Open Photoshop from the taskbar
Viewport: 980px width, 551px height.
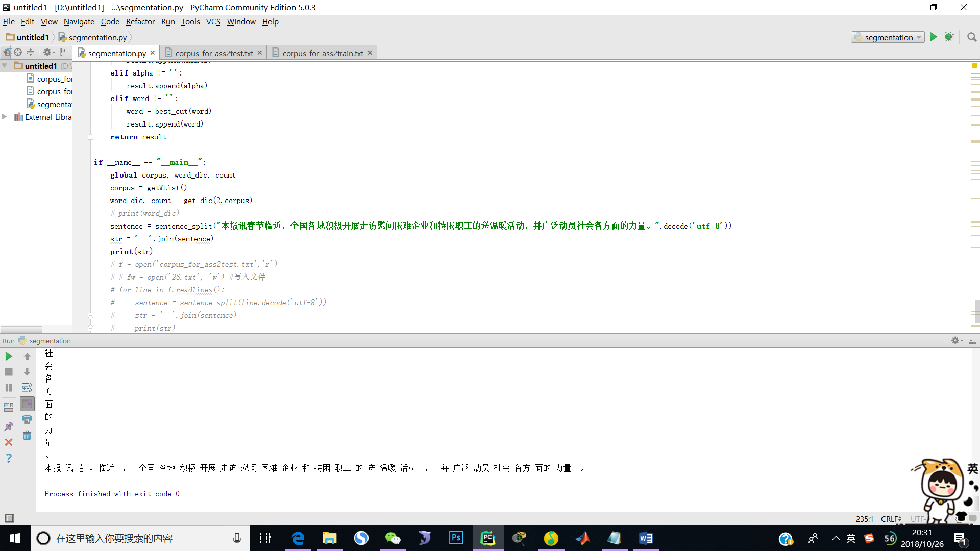pos(456,538)
